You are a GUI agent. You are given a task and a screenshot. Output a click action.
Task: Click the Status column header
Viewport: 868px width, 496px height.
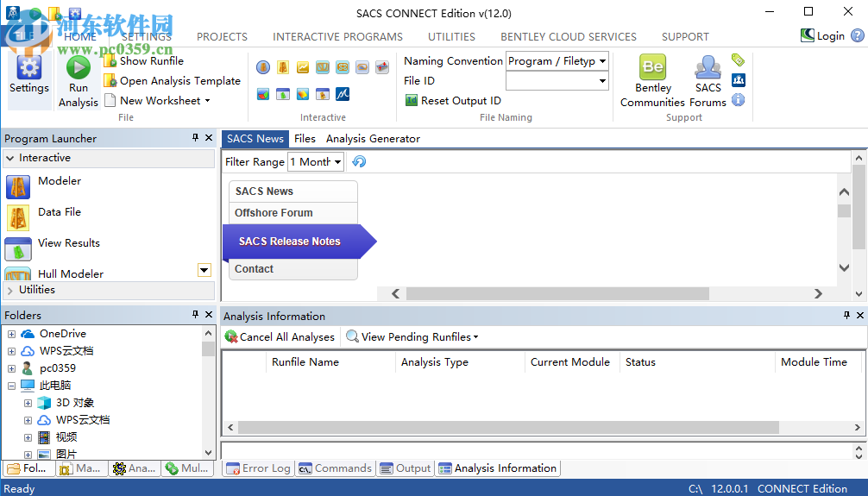pyautogui.click(x=697, y=362)
